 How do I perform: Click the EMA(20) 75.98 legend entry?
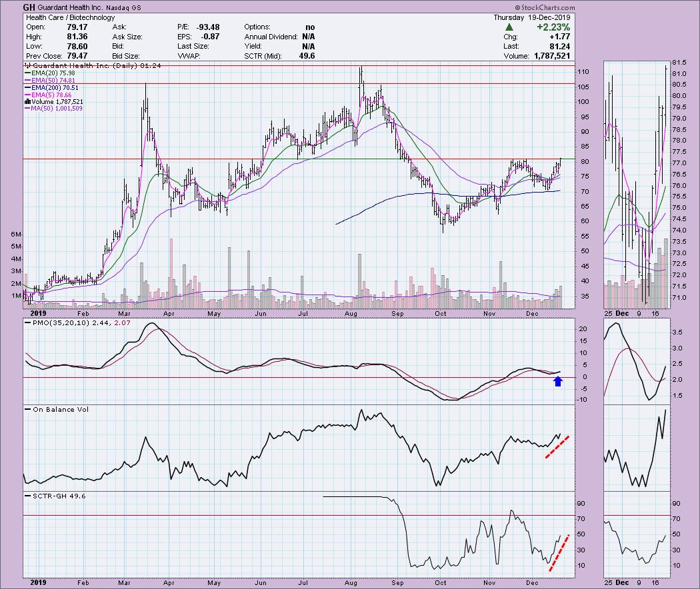50,73
